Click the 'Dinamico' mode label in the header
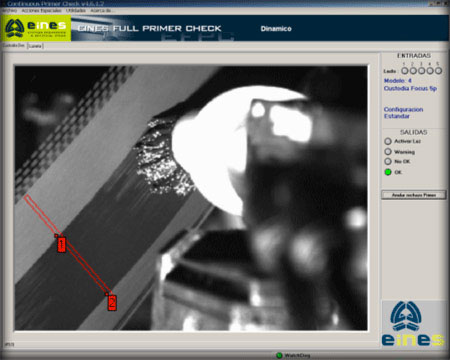Screen dimensions: 450x360 pyautogui.click(x=276, y=29)
